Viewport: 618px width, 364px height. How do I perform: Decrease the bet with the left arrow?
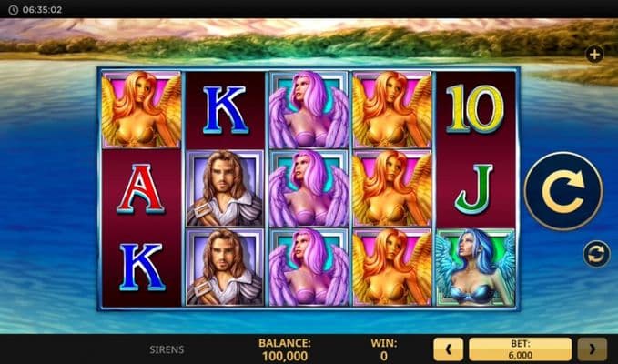448,349
